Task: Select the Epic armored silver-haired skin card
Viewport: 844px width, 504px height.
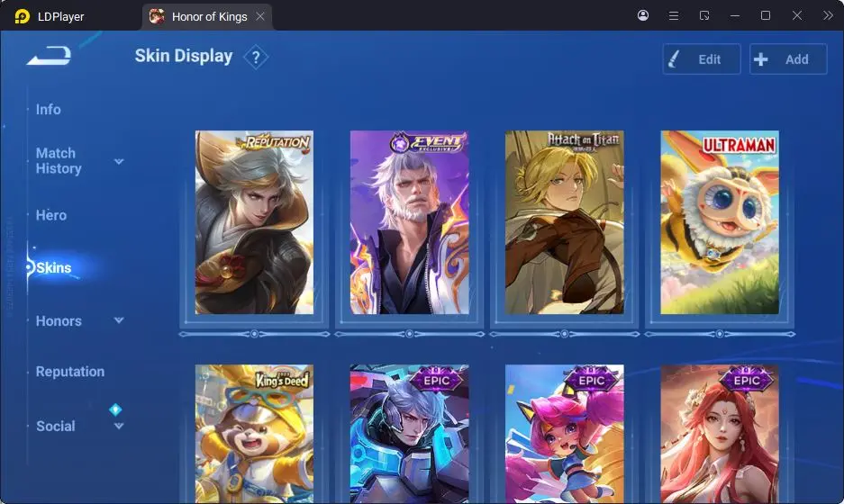Action: click(x=410, y=434)
